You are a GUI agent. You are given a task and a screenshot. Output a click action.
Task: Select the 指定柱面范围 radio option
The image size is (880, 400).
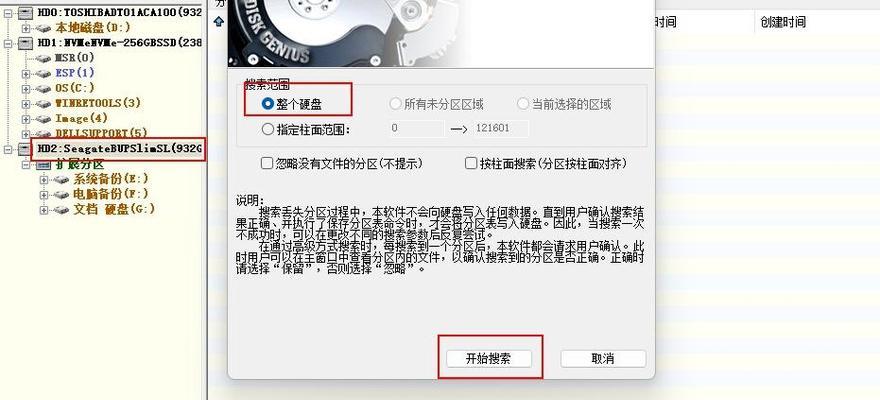coord(268,130)
